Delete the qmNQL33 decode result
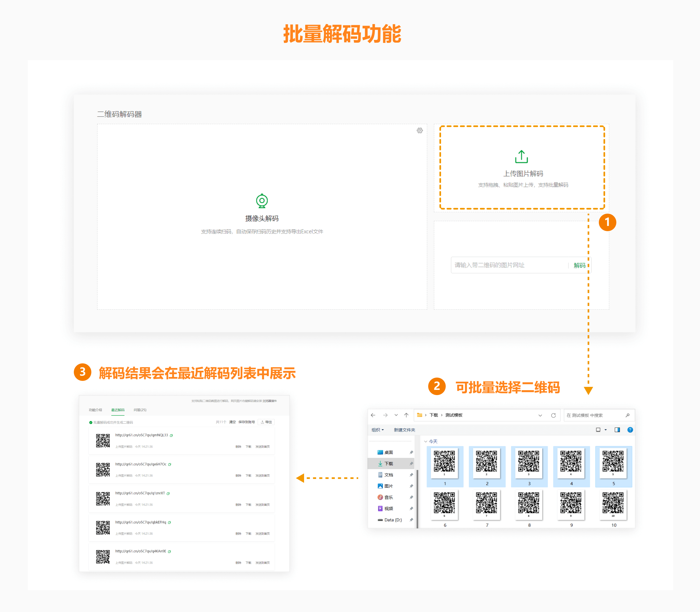 pos(238,447)
